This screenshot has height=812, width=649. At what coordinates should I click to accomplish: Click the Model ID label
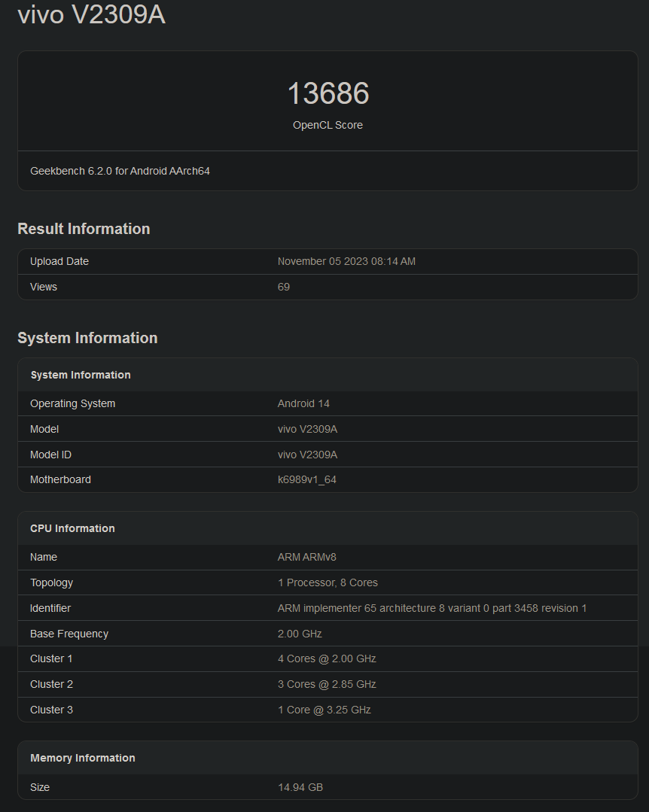pyautogui.click(x=50, y=455)
